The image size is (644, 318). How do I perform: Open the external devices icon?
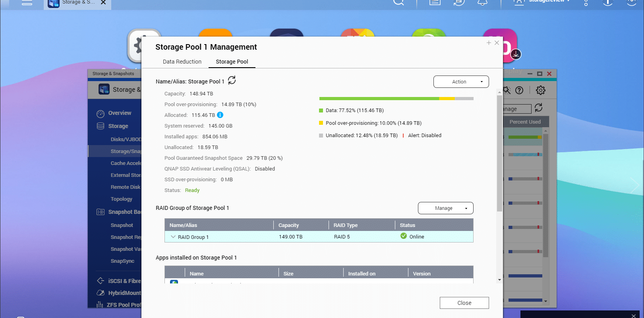[x=459, y=2]
